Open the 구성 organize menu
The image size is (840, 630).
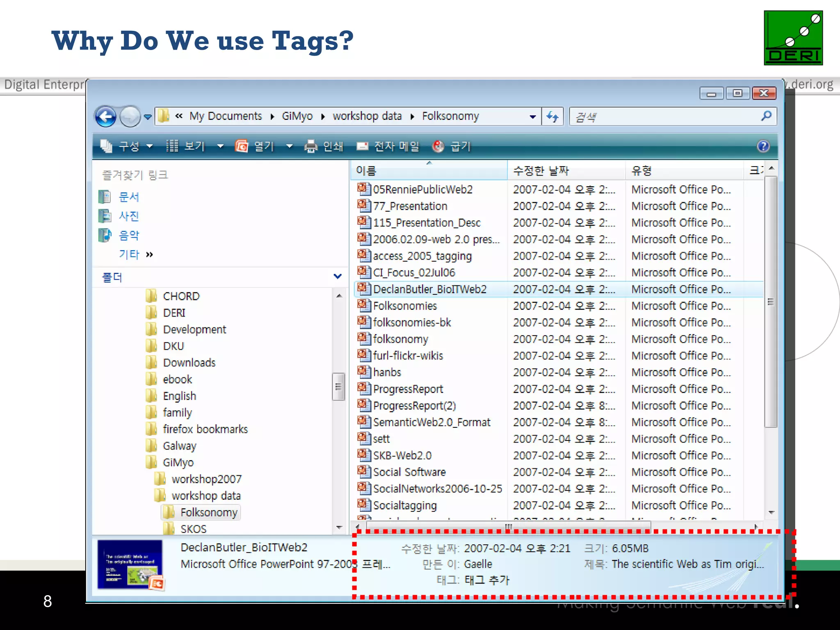[126, 146]
